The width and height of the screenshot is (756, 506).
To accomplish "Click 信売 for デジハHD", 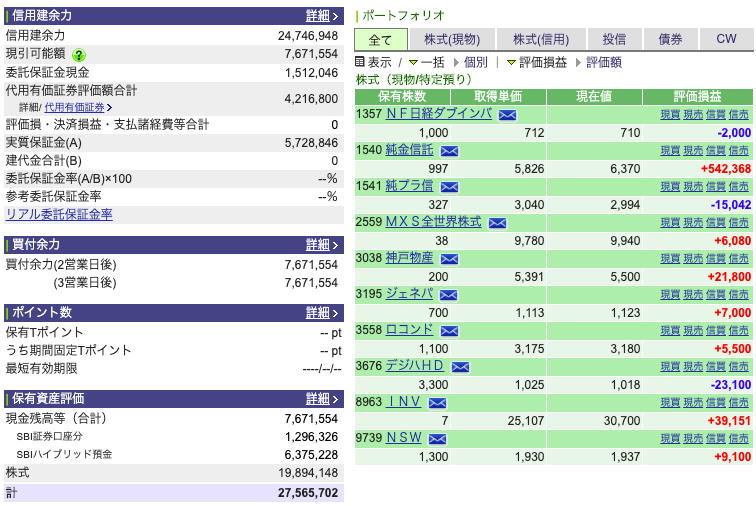I will pos(738,367).
